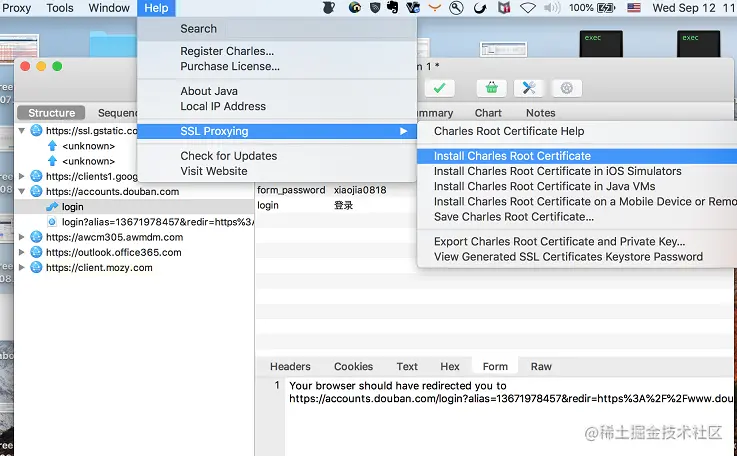Expand the outlook.office365.com tree node
Screen dimensions: 737x456
click(x=22, y=252)
